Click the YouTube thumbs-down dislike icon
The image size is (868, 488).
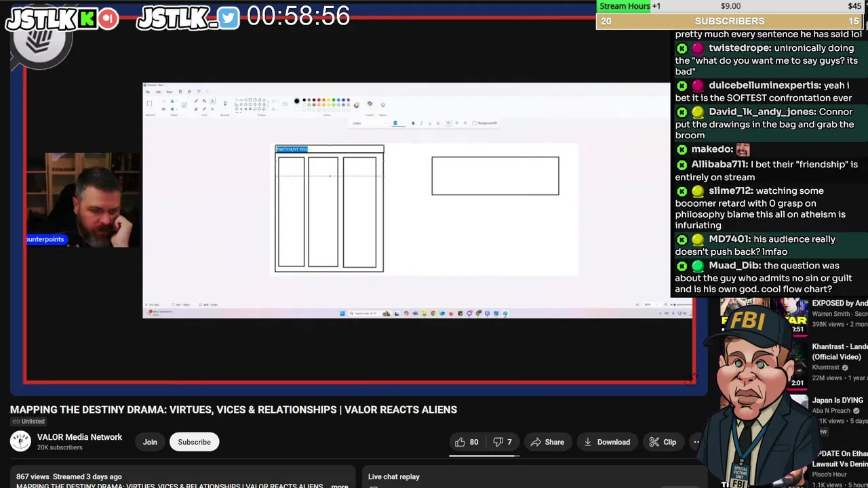pyautogui.click(x=498, y=442)
